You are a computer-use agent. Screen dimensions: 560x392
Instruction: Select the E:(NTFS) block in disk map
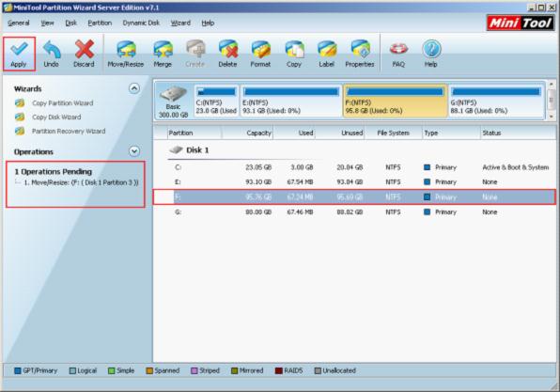[291, 102]
